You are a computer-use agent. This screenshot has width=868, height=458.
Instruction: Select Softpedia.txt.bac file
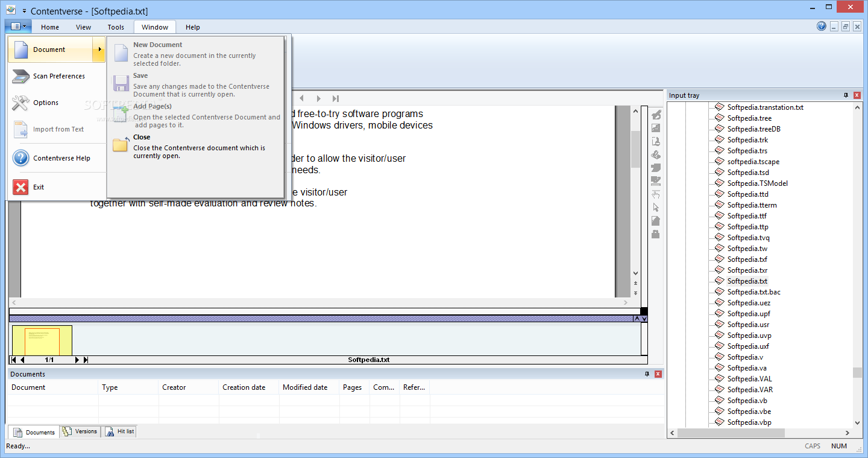753,292
